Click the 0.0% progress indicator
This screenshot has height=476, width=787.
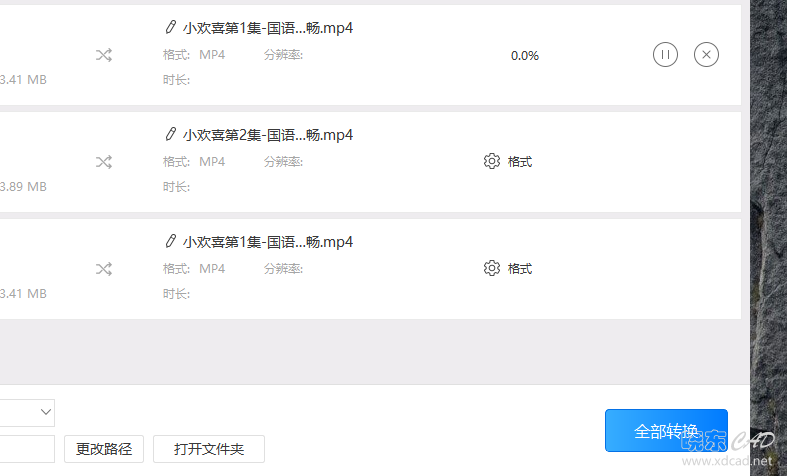524,55
